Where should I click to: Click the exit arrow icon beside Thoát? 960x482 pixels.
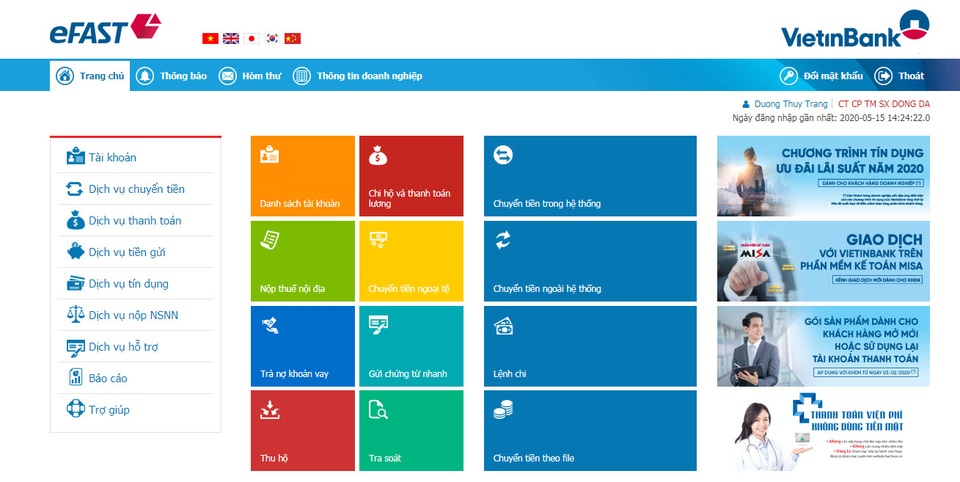(x=883, y=76)
